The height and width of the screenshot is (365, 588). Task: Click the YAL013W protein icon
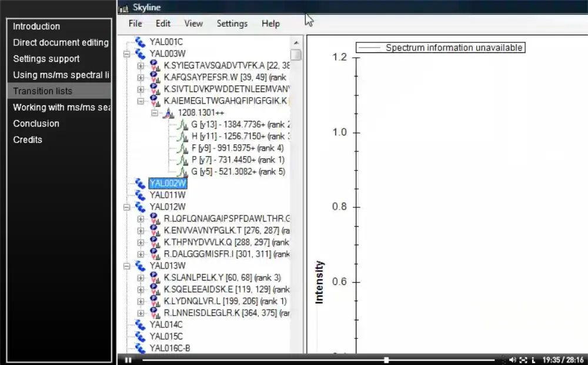coord(141,266)
